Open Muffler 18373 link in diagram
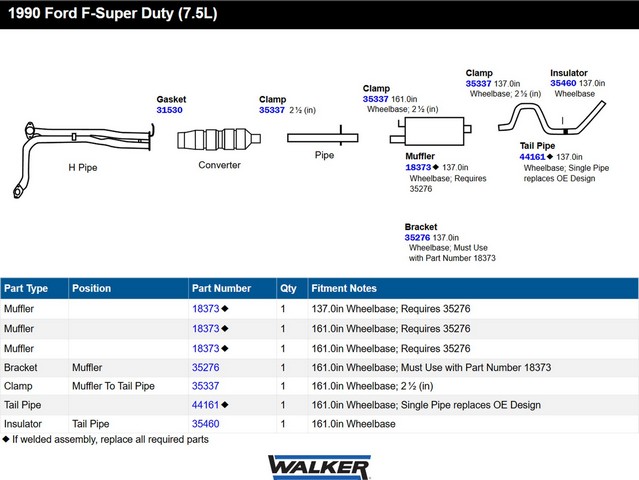 418,167
